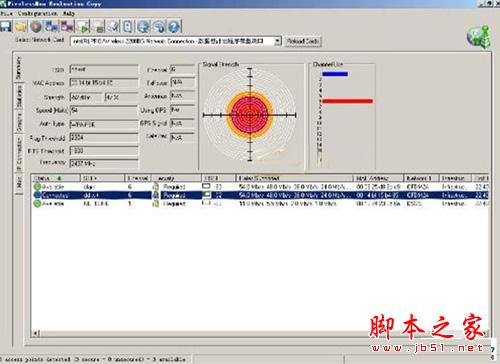The image size is (500, 364).
Task: Click the Frequency field showing 2437 MHz
Action: 104,163
